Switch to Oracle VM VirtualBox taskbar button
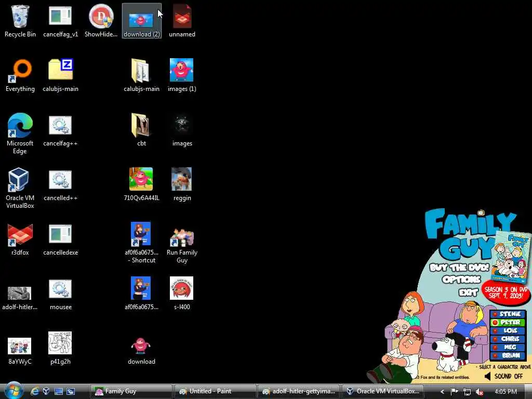Screen dimensions: 532x399 383,391
